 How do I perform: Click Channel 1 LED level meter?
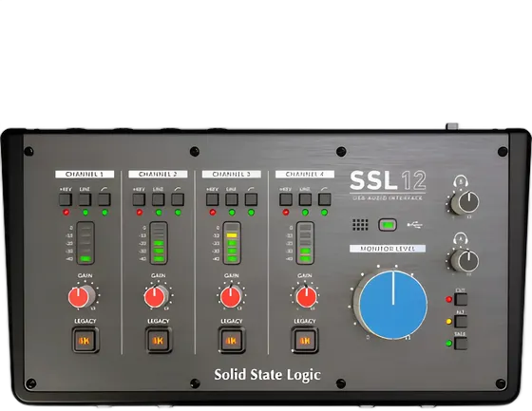pyautogui.click(x=85, y=243)
